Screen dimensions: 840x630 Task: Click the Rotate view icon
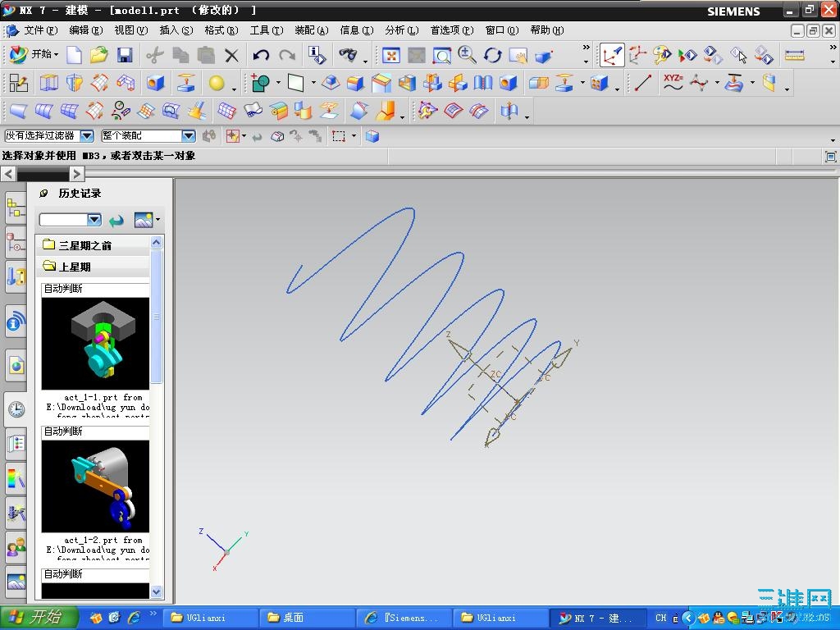tap(492, 55)
